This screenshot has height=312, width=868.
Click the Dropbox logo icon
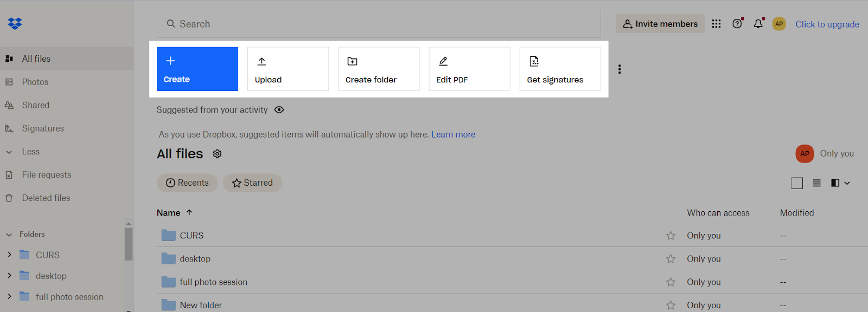[x=15, y=23]
